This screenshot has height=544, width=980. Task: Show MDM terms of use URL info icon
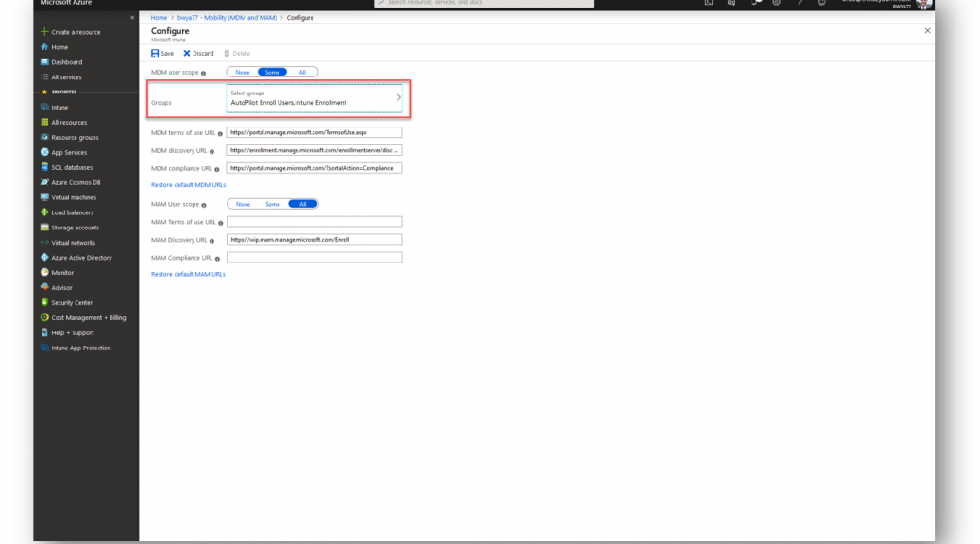[x=220, y=134]
